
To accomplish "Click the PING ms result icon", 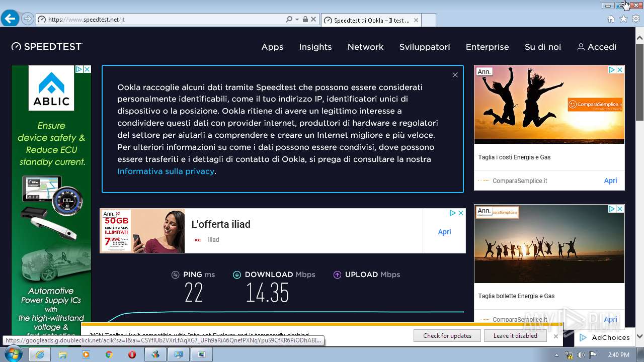I will tap(175, 275).
